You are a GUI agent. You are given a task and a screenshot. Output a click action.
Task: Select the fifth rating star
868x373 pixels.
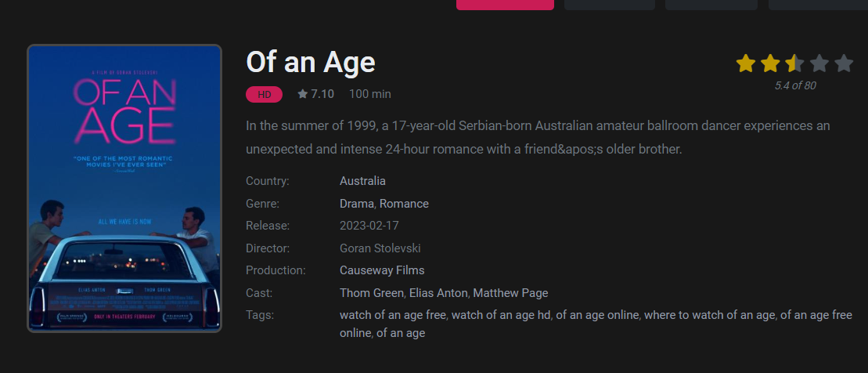(844, 63)
